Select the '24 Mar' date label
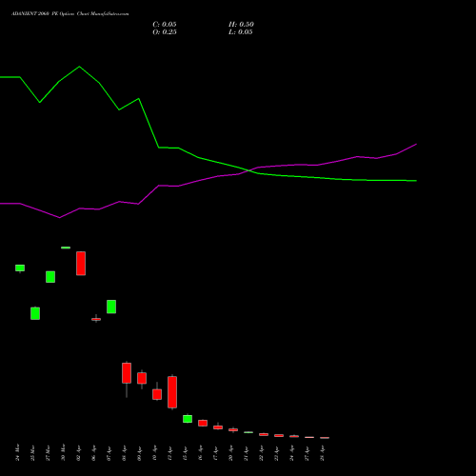The width and height of the screenshot is (476, 476). 17,452
